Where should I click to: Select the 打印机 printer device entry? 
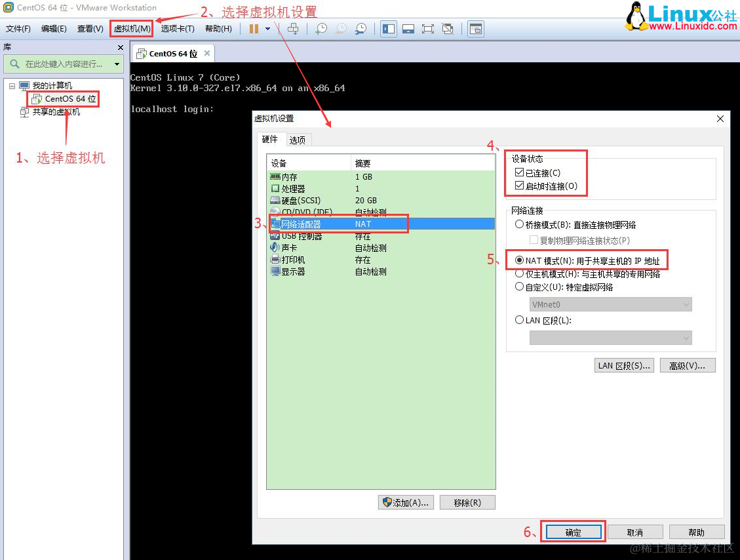(x=289, y=259)
